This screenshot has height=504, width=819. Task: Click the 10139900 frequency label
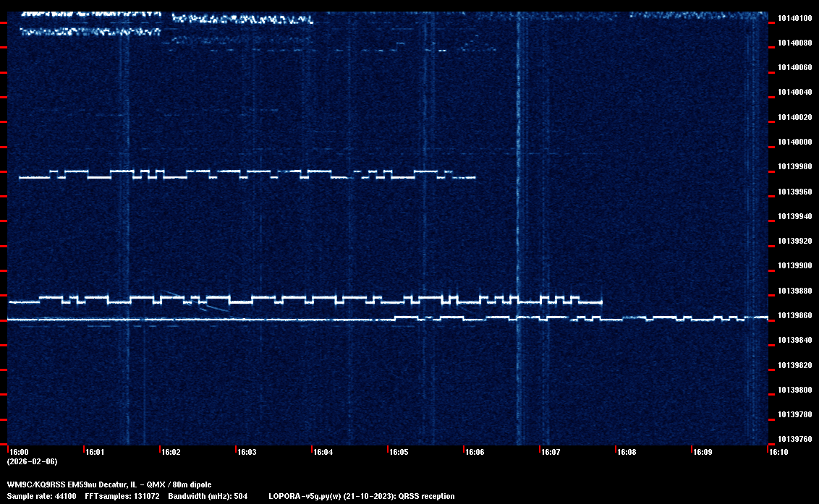(794, 266)
